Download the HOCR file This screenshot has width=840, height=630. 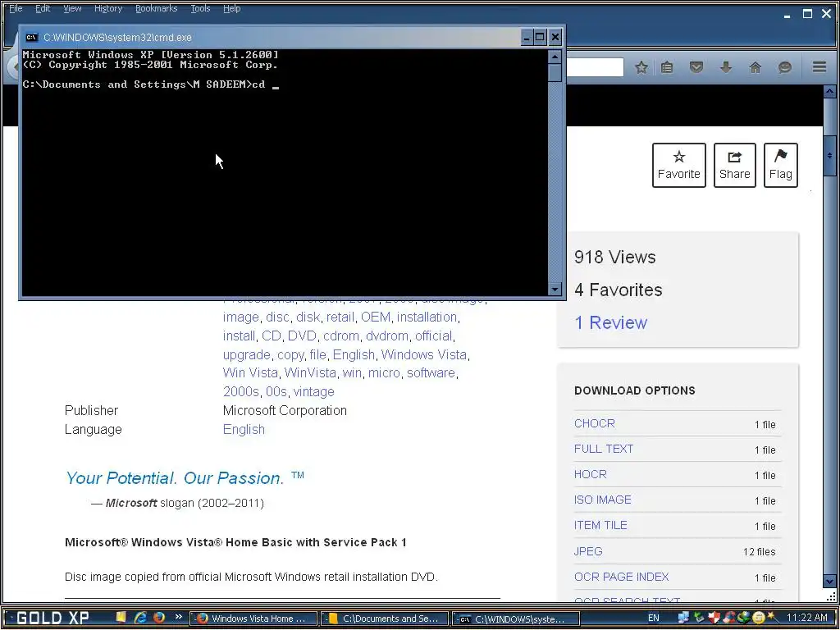pyautogui.click(x=591, y=474)
